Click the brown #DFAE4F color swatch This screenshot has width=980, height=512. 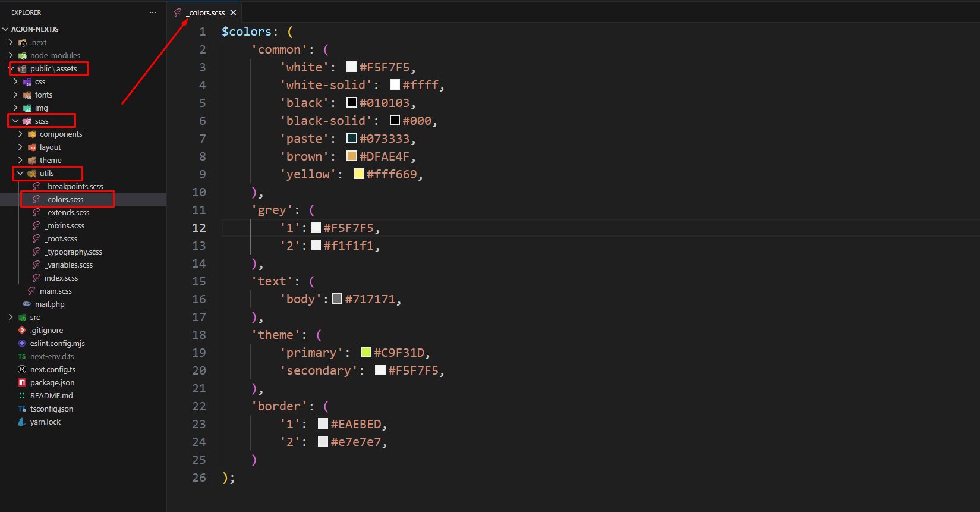(352, 156)
